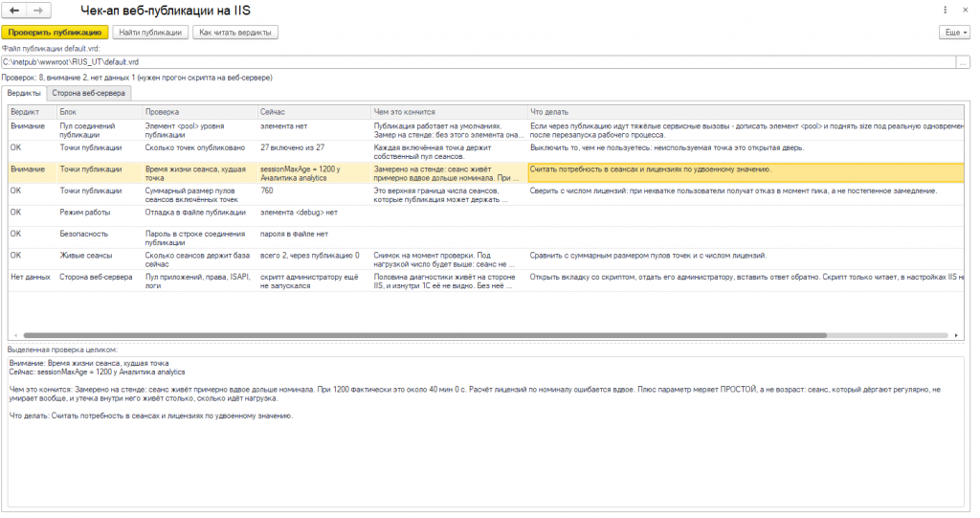
Task: Select 'Время жизни сеанса, худшая точка' cell
Action: point(200,173)
